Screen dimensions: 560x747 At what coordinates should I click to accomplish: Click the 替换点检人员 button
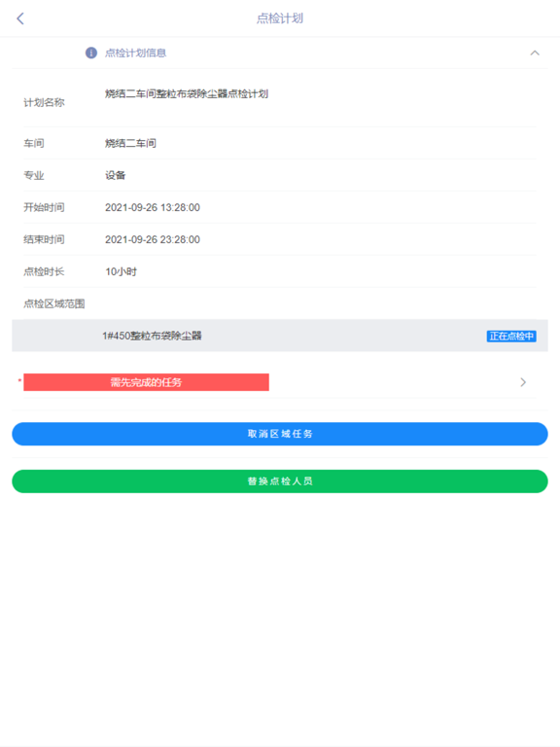280,481
